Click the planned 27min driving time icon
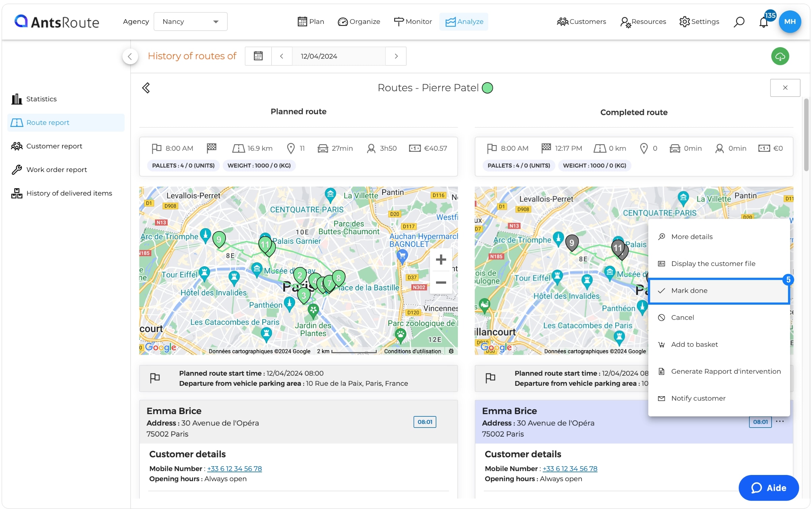The image size is (812, 512). click(x=323, y=148)
